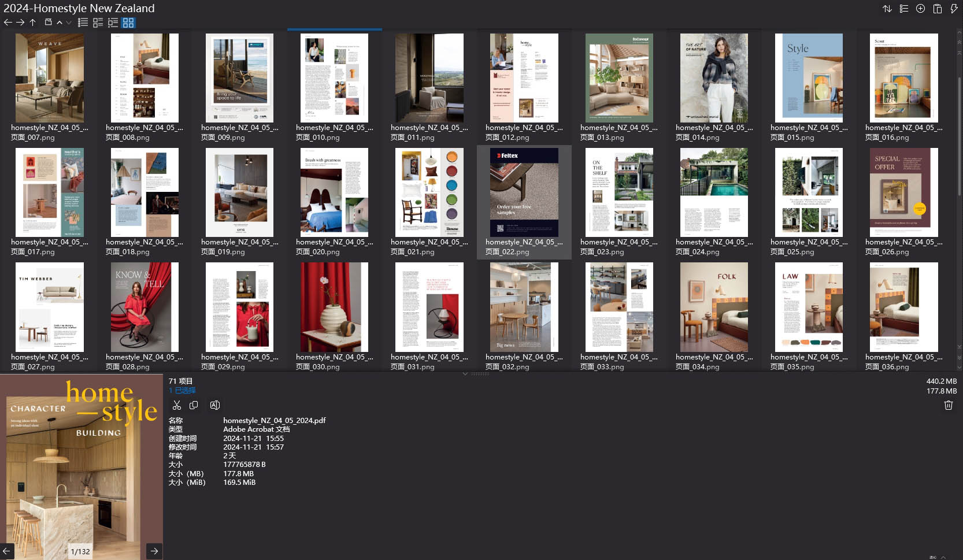Rename the selected file
This screenshot has width=963, height=560.
click(215, 405)
